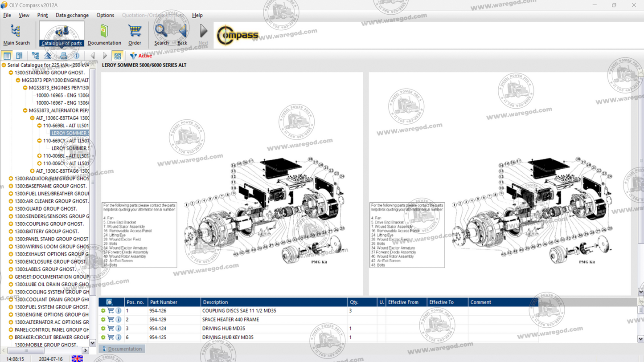The width and height of the screenshot is (644, 362).
Task: Select tree item 10000-16965 - ENG 1306
Action: click(62, 95)
